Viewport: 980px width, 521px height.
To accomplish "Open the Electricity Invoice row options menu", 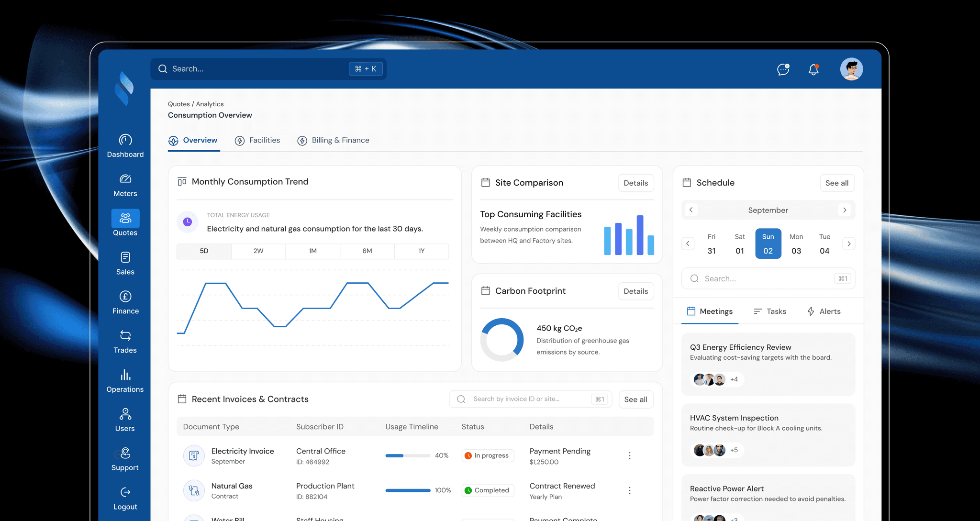I will (x=630, y=456).
